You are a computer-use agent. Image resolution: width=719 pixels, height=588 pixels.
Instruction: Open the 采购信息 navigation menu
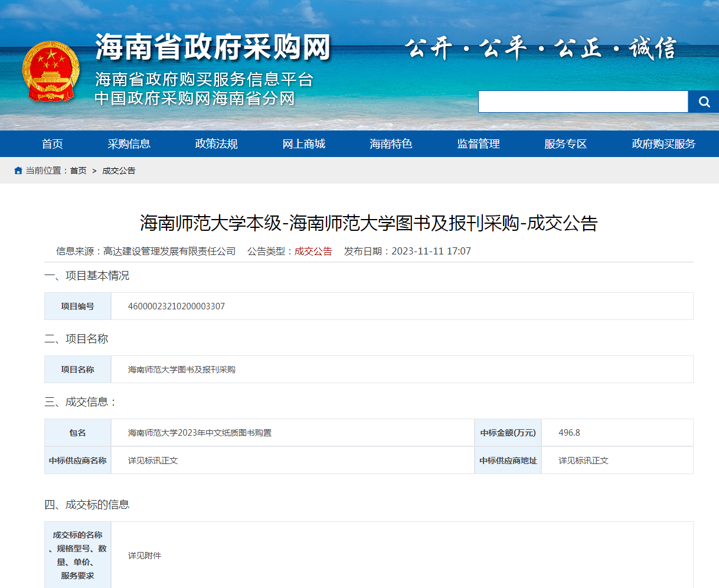click(x=129, y=144)
